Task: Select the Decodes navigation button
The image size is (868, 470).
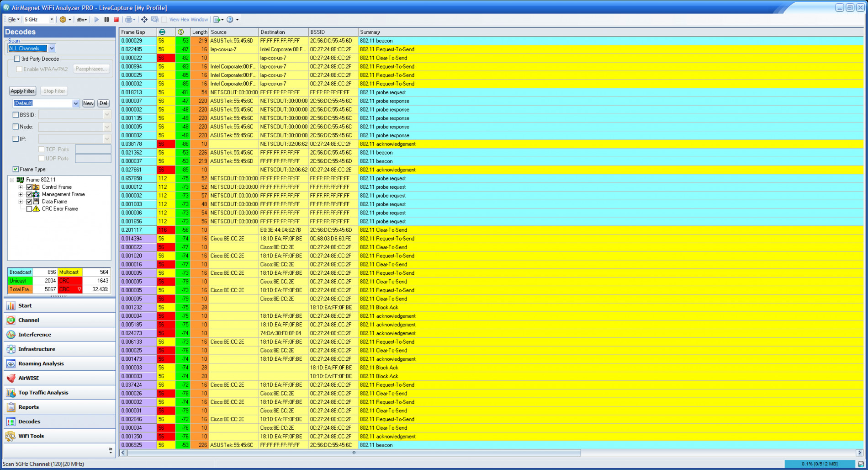Action: pos(59,422)
